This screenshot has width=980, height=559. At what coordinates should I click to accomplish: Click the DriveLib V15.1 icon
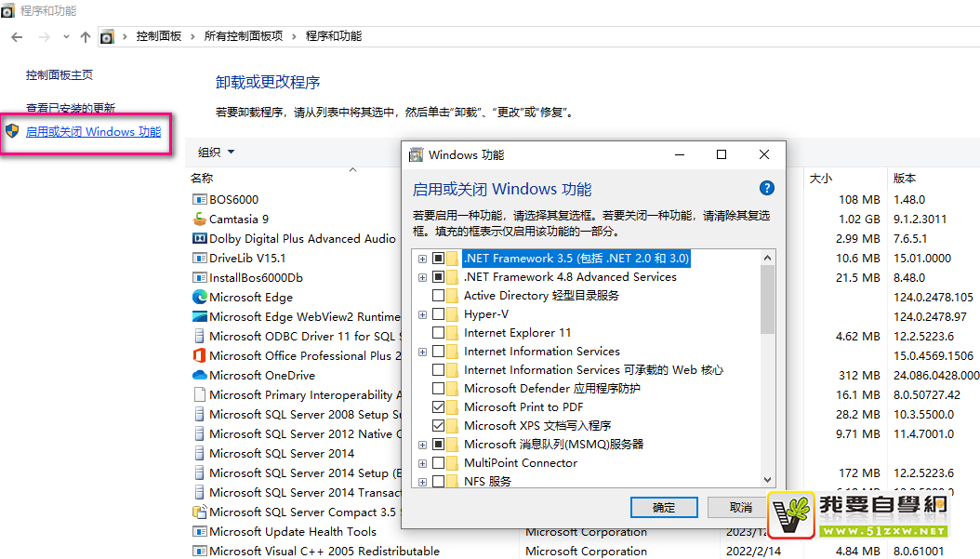[199, 258]
